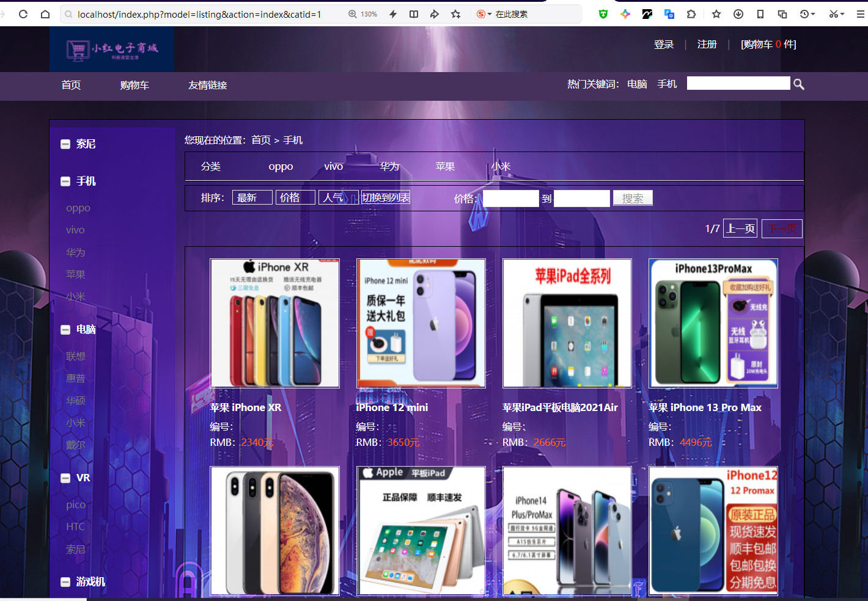Open the scissors screenshot dropdown
The height and width of the screenshot is (601, 868).
pyautogui.click(x=836, y=14)
